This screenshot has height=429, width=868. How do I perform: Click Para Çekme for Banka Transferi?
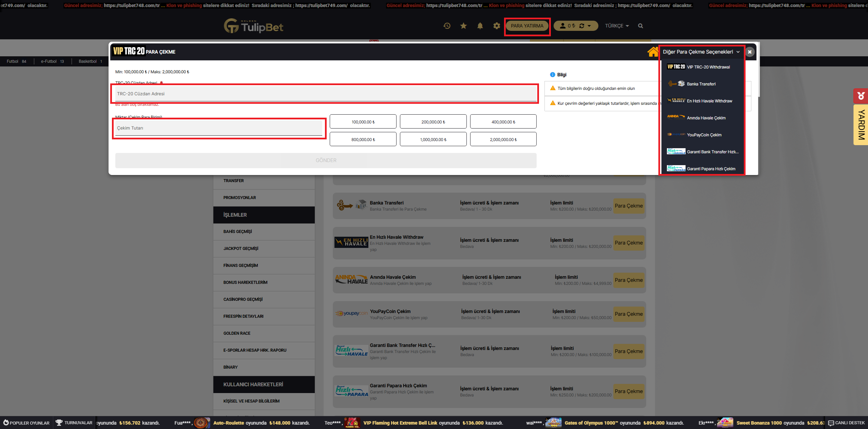[629, 206]
